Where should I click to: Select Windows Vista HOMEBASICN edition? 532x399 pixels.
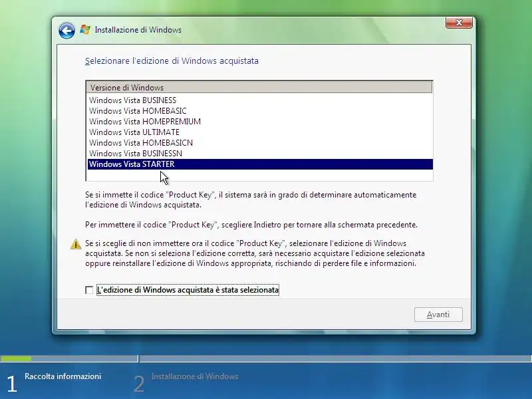click(260, 143)
